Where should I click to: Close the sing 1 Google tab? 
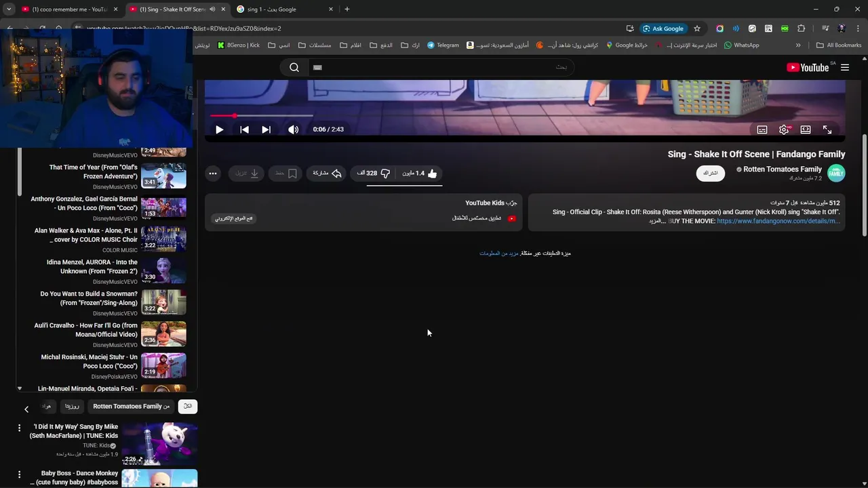coord(331,9)
